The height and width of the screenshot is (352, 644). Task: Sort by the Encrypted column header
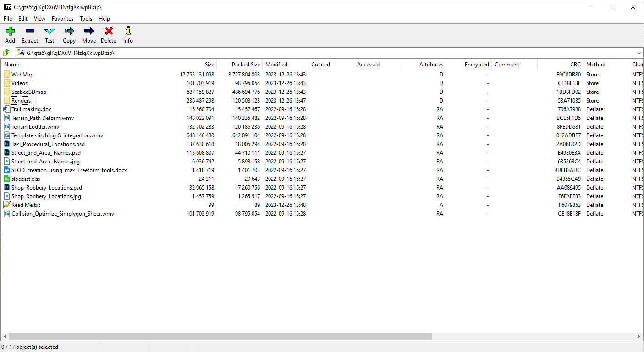click(468, 65)
